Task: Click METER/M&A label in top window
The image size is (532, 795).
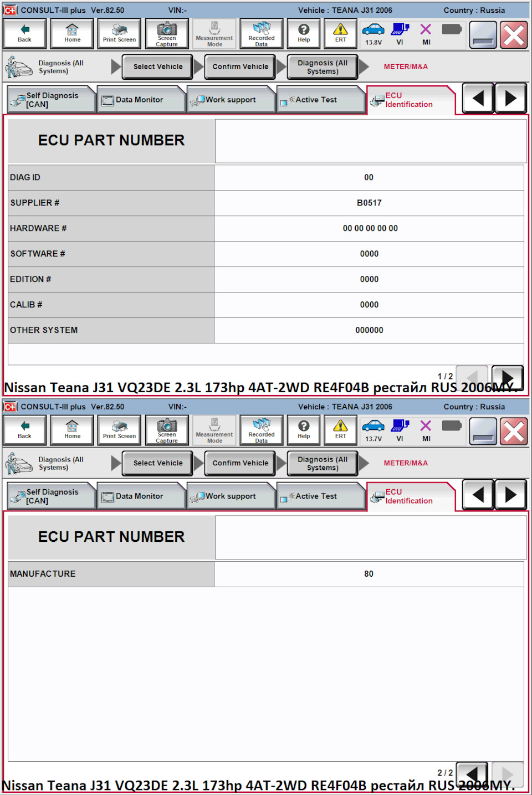Action: [x=406, y=66]
